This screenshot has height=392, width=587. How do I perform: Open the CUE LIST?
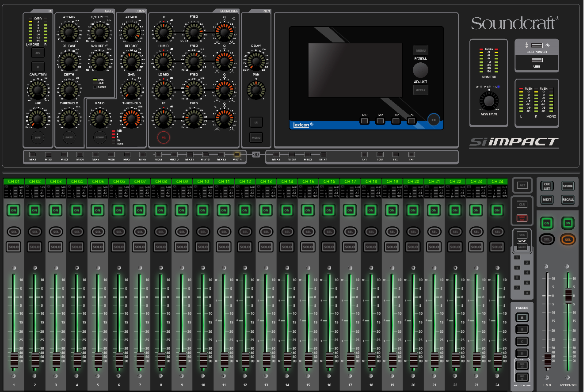(x=547, y=186)
